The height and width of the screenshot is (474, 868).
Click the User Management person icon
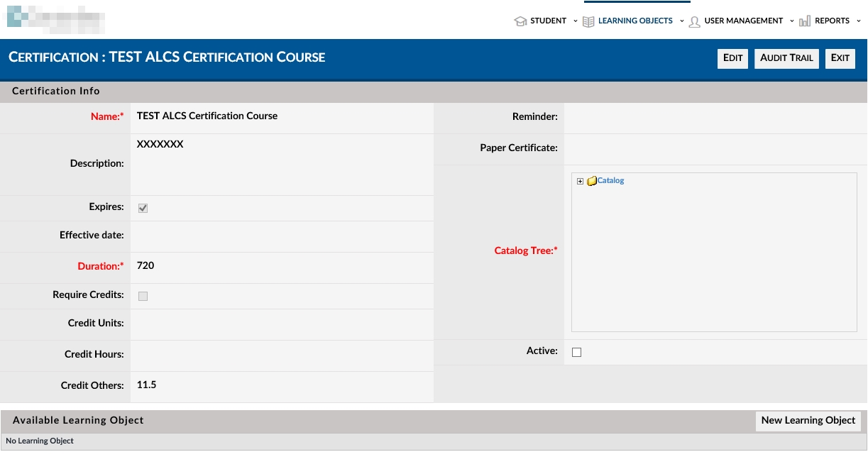pos(695,21)
